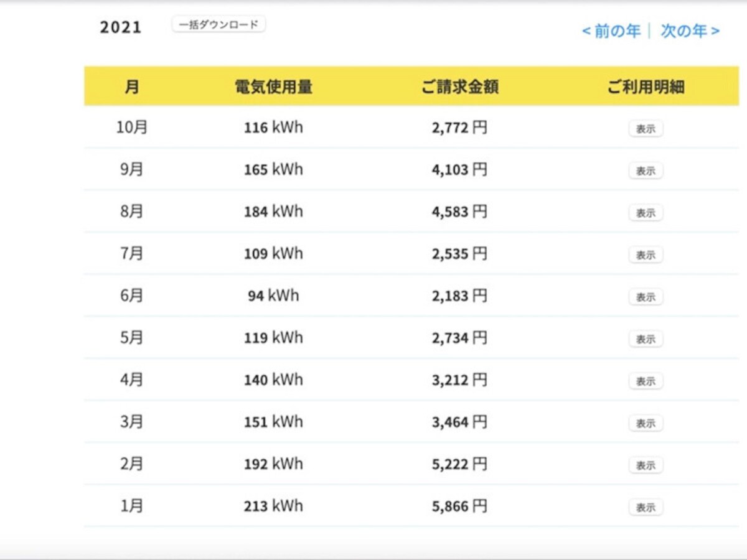Click the 4,103 円 billing amount
Screen dimensions: 747x560
pyautogui.click(x=459, y=169)
